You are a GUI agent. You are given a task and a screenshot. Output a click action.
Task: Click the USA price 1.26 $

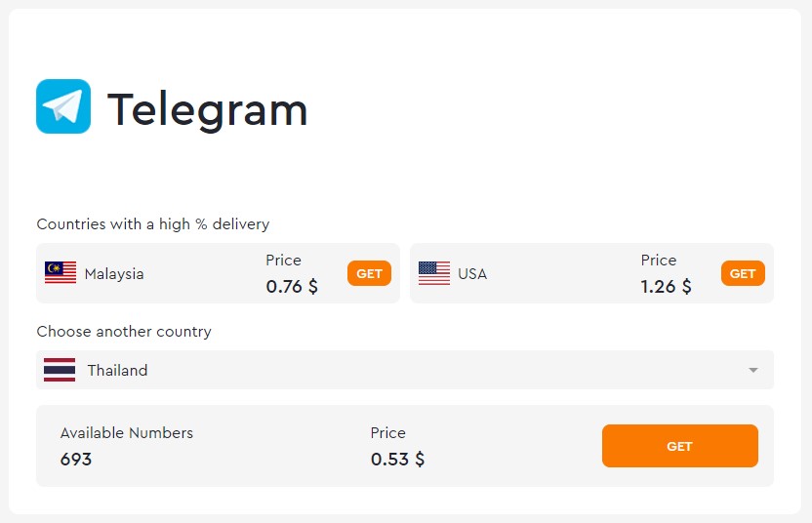pyautogui.click(x=666, y=286)
